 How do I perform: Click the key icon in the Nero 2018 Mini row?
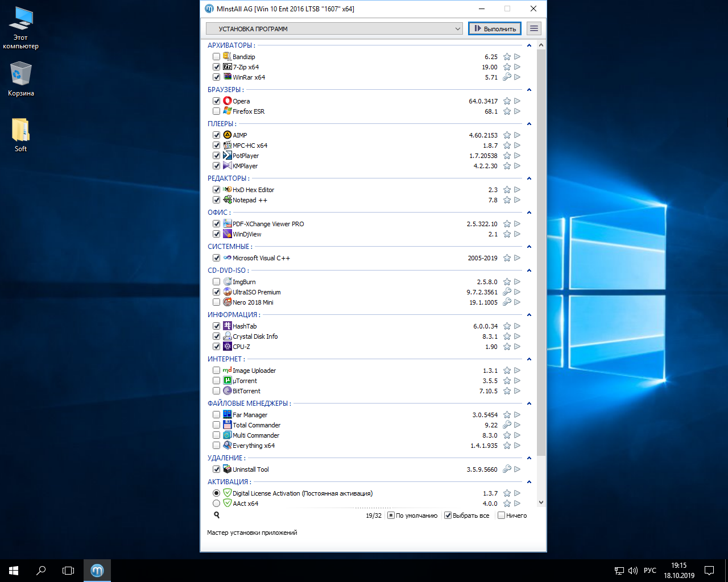pyautogui.click(x=507, y=302)
